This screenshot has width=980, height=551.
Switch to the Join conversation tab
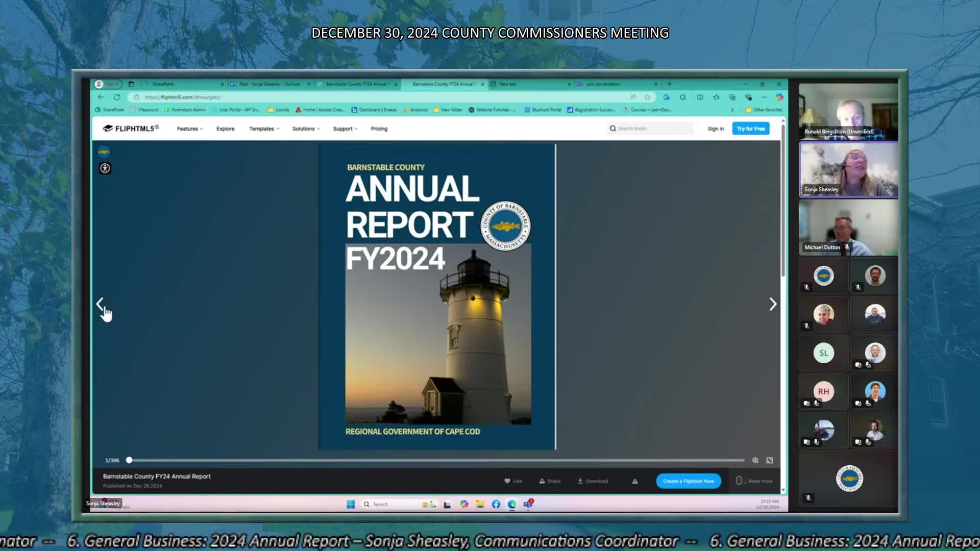pos(618,84)
